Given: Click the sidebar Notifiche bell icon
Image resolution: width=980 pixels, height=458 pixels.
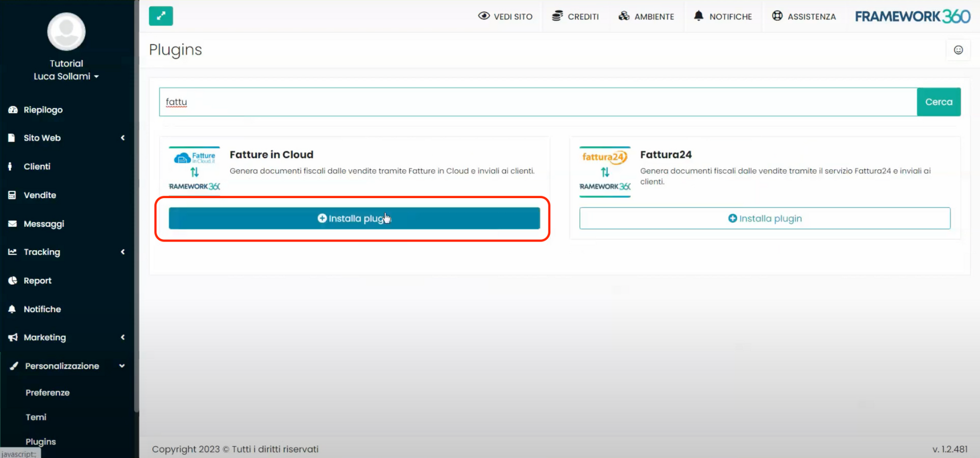Looking at the screenshot, I should (x=12, y=309).
